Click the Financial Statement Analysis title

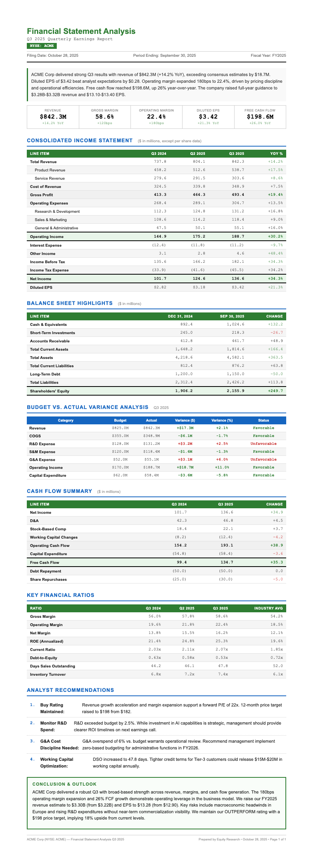pos(81,31)
